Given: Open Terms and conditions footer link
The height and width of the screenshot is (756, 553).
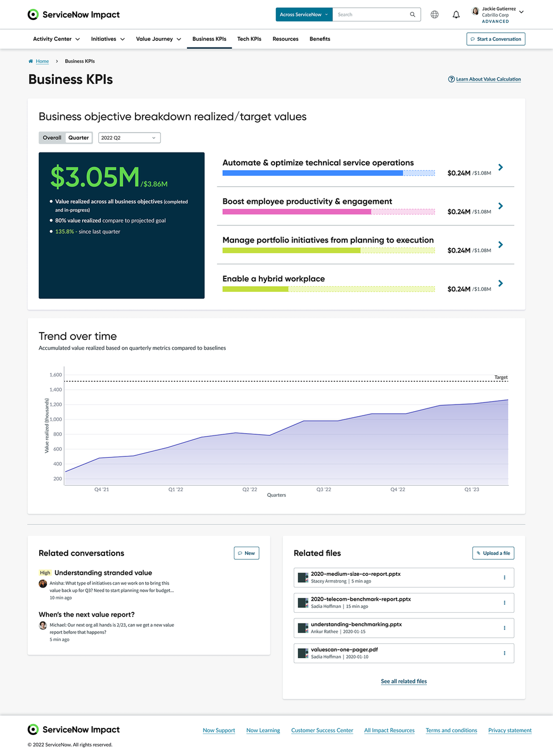Looking at the screenshot, I should pyautogui.click(x=451, y=731).
